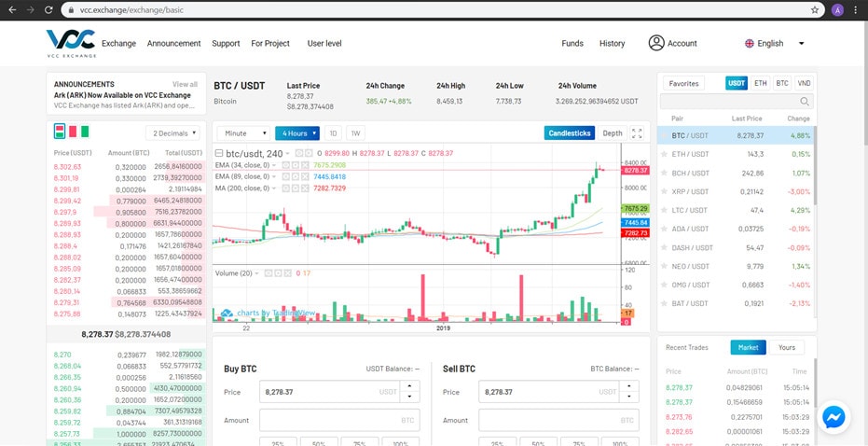Increase the buy price stepper up arrow
The image size is (868, 446).
(409, 386)
